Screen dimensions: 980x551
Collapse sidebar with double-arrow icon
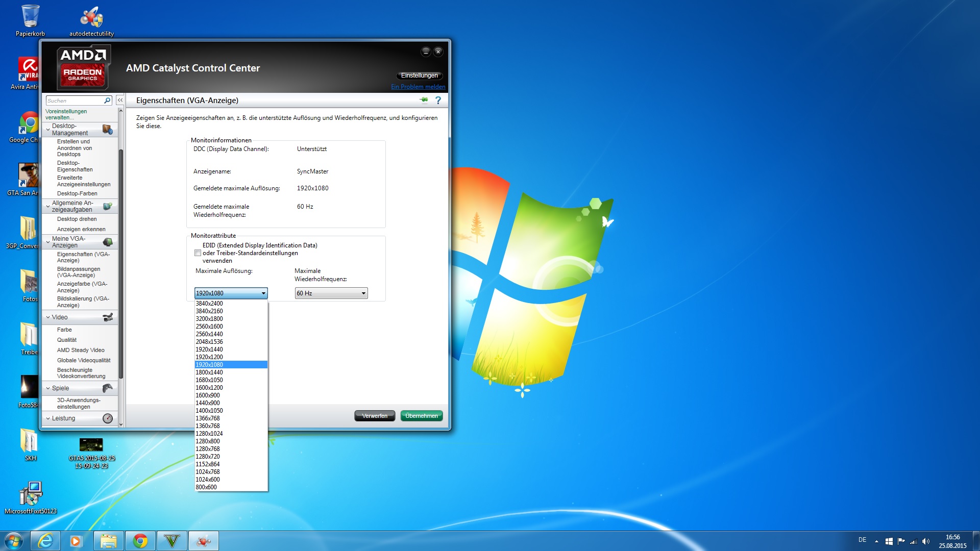point(120,101)
